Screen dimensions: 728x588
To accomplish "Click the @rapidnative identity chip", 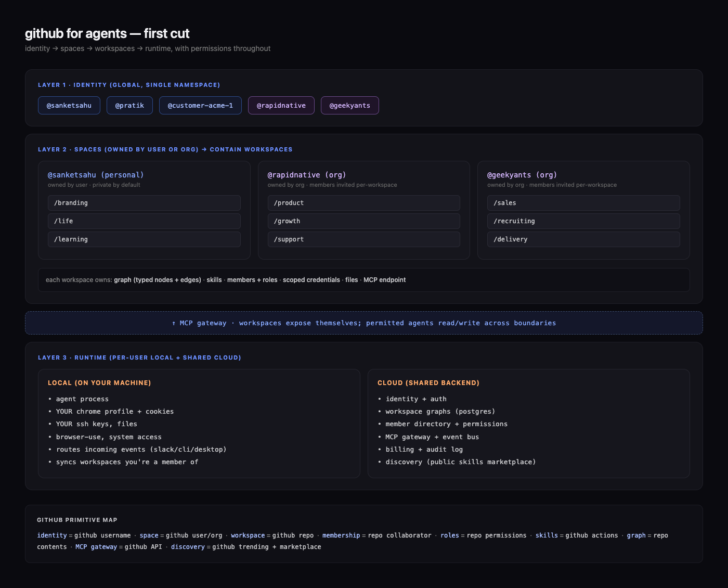I will 281,105.
